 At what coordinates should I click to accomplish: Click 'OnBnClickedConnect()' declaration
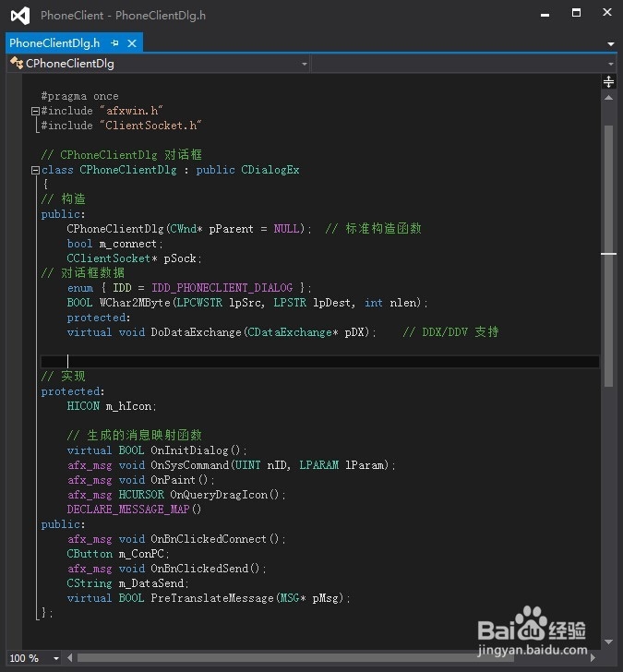(x=218, y=539)
